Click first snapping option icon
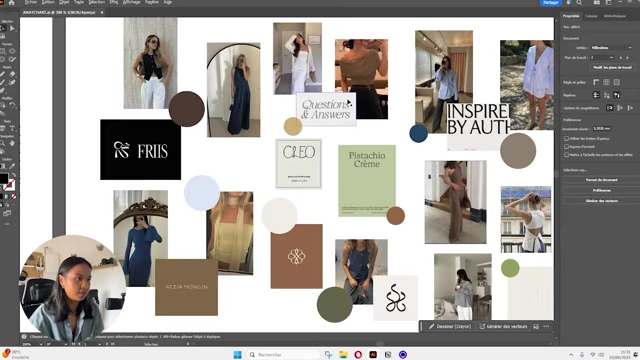 coord(610,108)
